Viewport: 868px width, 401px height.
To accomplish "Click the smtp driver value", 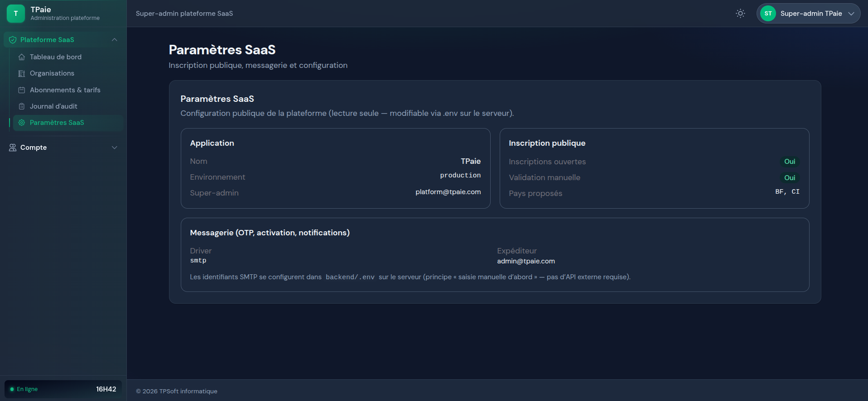I will (x=198, y=261).
